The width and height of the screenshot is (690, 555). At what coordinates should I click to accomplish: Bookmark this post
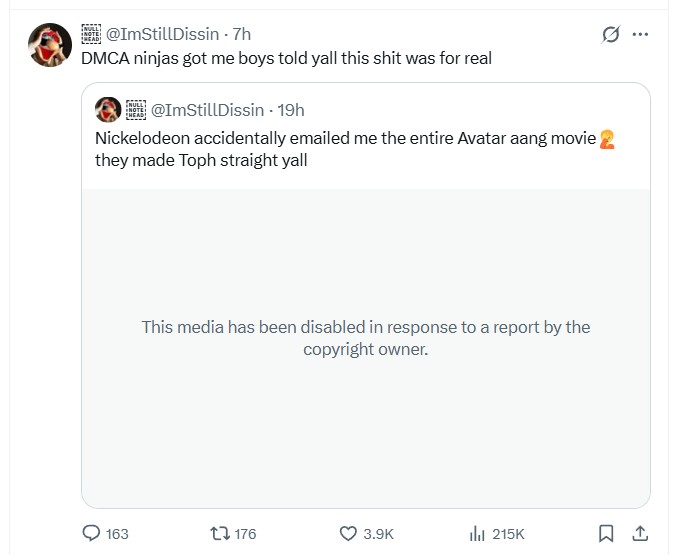click(605, 533)
